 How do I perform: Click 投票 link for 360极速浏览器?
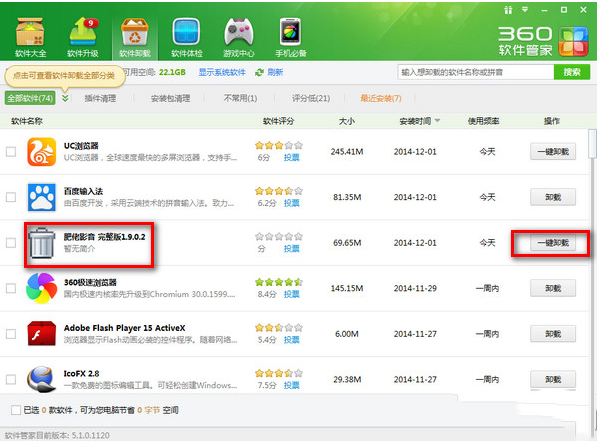(x=291, y=294)
